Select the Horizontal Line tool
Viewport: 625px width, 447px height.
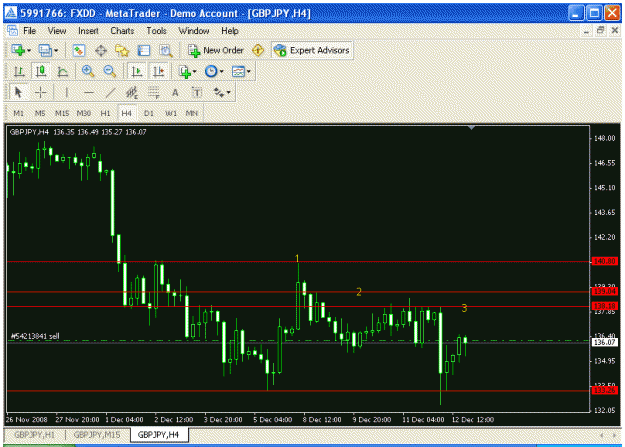pyautogui.click(x=88, y=93)
